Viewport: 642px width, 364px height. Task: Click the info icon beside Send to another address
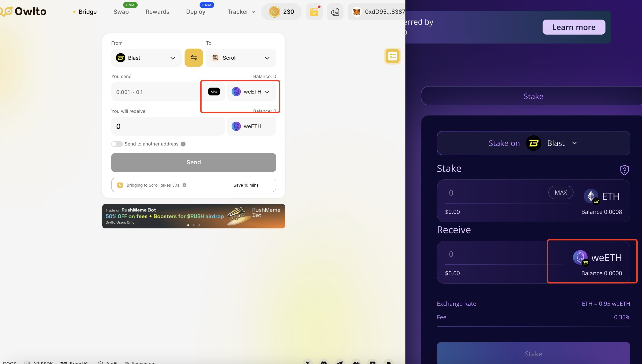[x=183, y=144]
